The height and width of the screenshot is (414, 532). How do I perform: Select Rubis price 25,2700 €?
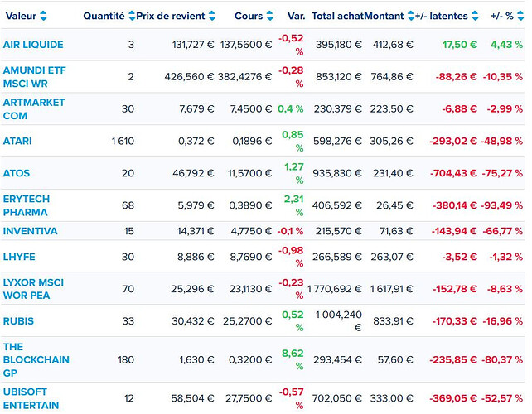point(247,321)
